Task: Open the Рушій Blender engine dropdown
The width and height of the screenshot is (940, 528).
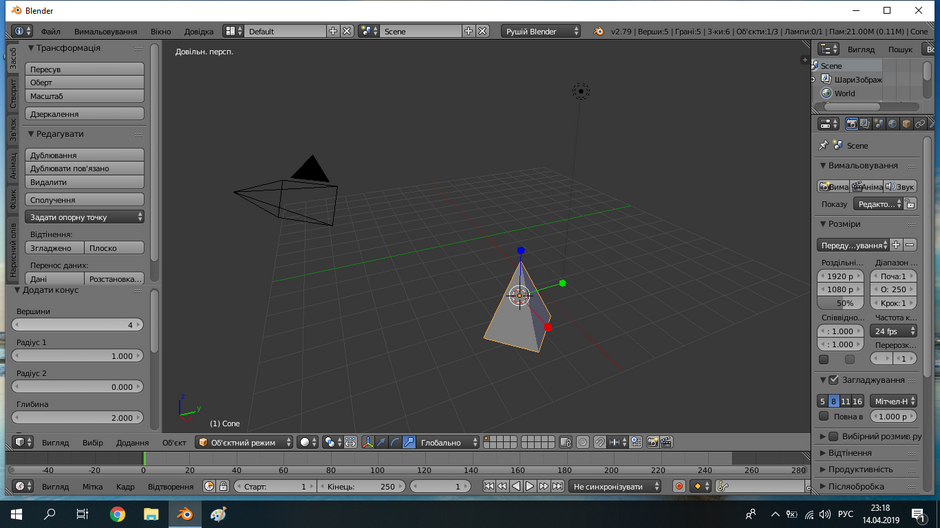Action: [x=541, y=31]
